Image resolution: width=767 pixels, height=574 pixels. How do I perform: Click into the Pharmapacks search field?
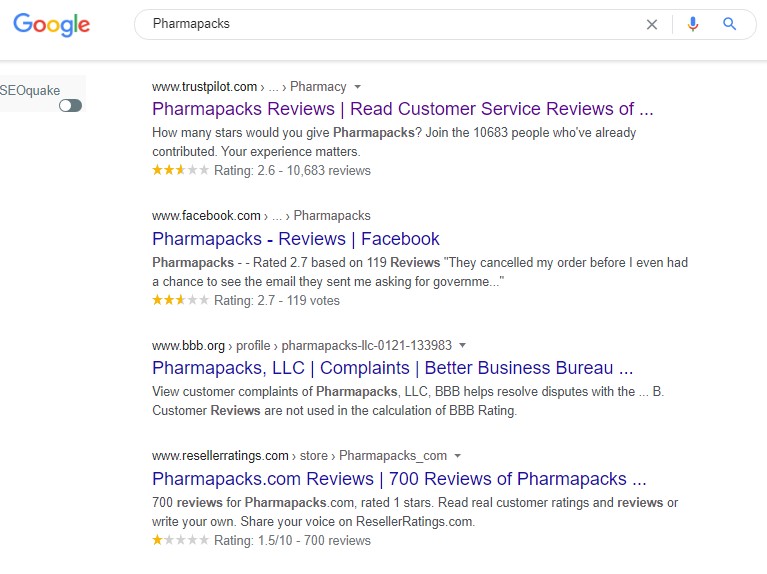coord(390,24)
